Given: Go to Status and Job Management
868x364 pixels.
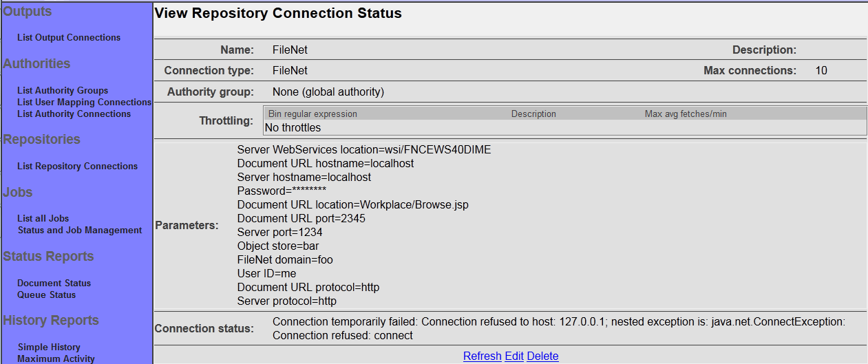Looking at the screenshot, I should (x=80, y=230).
